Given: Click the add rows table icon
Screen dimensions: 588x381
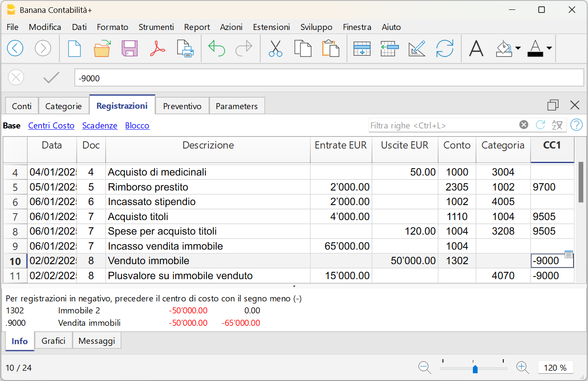Looking at the screenshot, I should click(362, 48).
